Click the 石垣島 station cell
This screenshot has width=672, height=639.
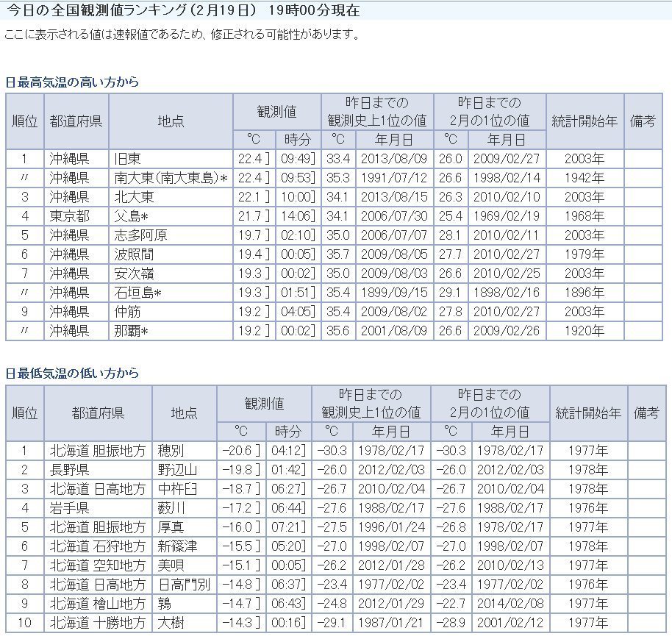point(138,293)
